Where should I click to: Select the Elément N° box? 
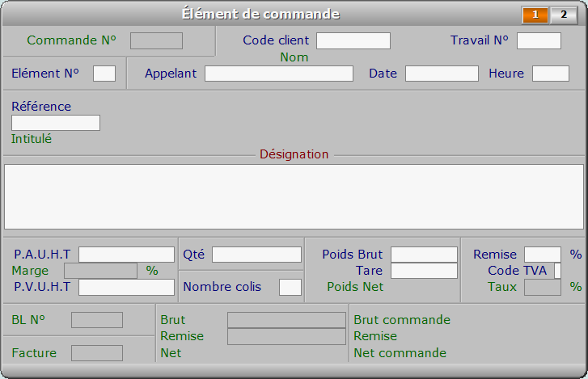(104, 74)
